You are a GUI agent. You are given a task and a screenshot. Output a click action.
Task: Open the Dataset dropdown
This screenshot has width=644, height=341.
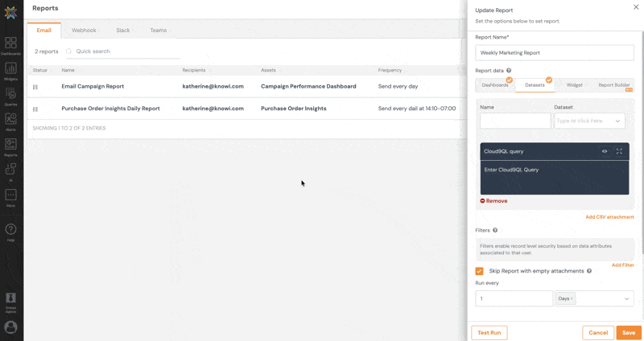coord(589,121)
